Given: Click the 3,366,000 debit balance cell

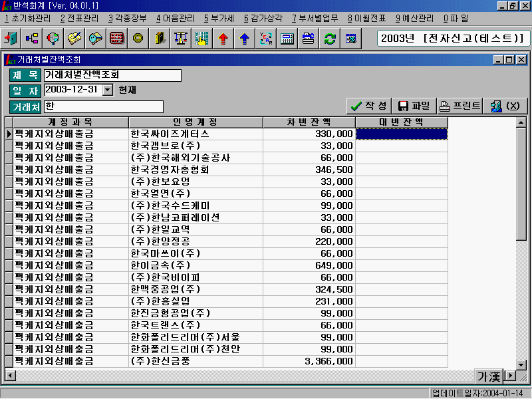Looking at the screenshot, I should [x=309, y=361].
